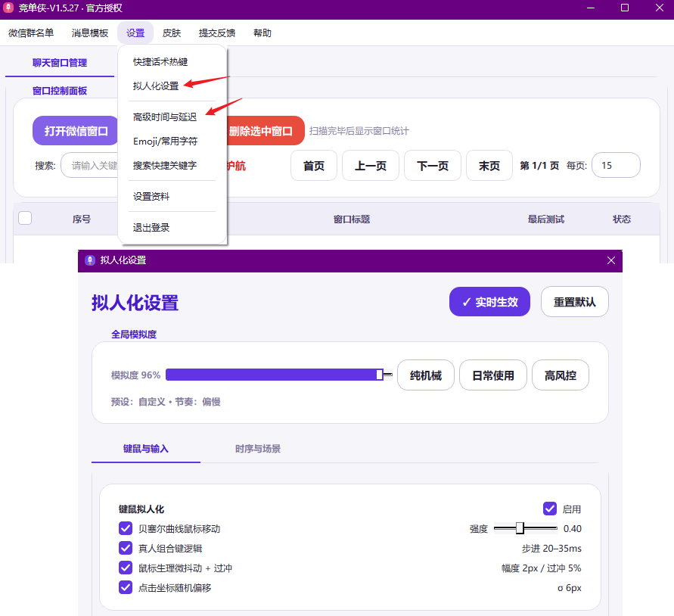Click the 最后测试 column header
The image size is (674, 616).
[546, 219]
